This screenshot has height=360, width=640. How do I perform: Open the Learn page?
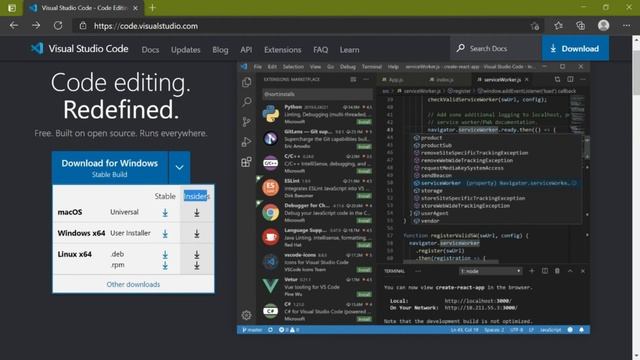point(349,50)
